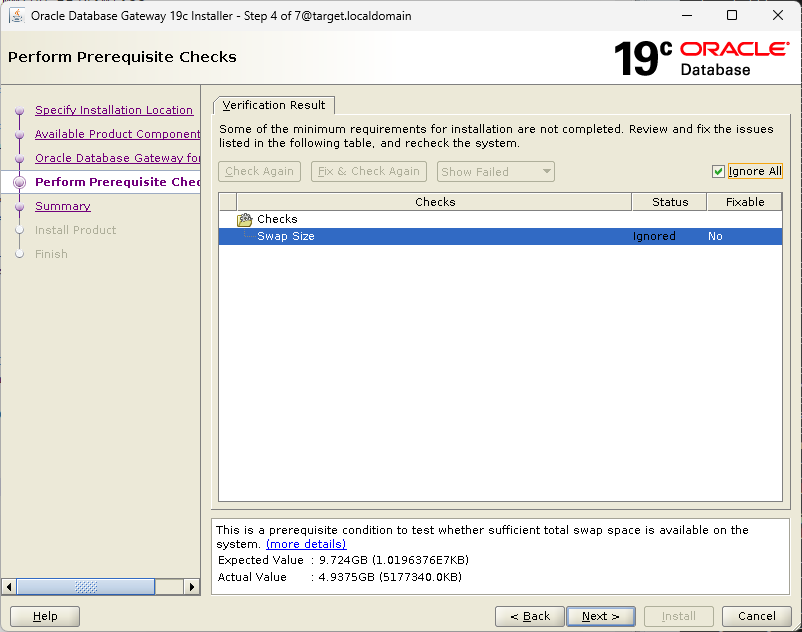
Task: Open Oracle Database Gateway for step link
Action: [118, 158]
